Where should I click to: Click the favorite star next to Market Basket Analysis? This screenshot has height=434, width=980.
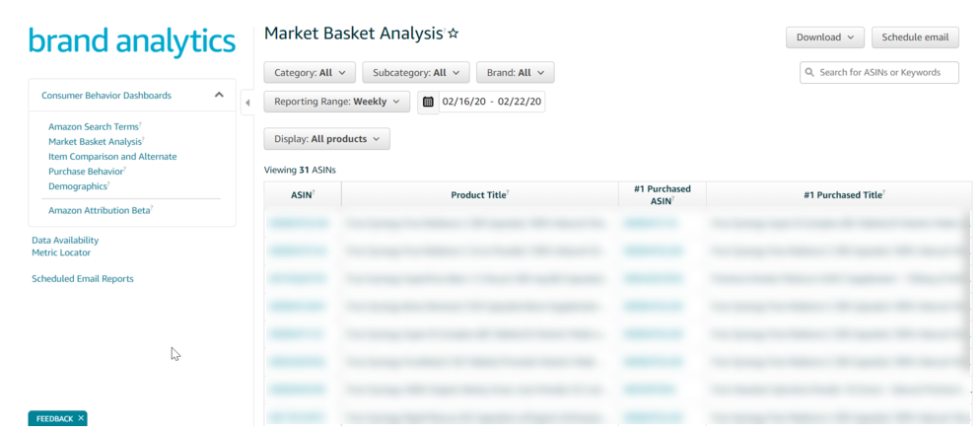pyautogui.click(x=454, y=34)
